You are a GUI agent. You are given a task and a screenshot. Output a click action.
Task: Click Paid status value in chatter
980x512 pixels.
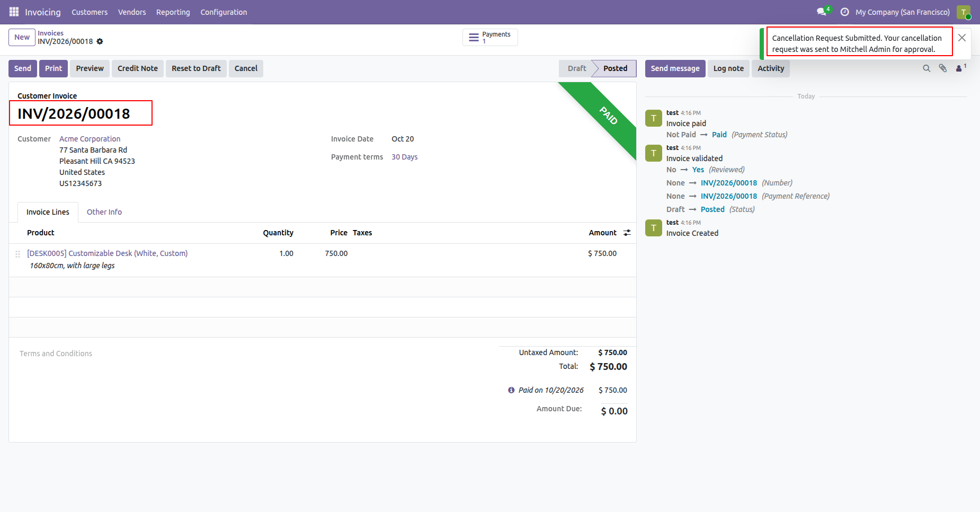(x=719, y=135)
